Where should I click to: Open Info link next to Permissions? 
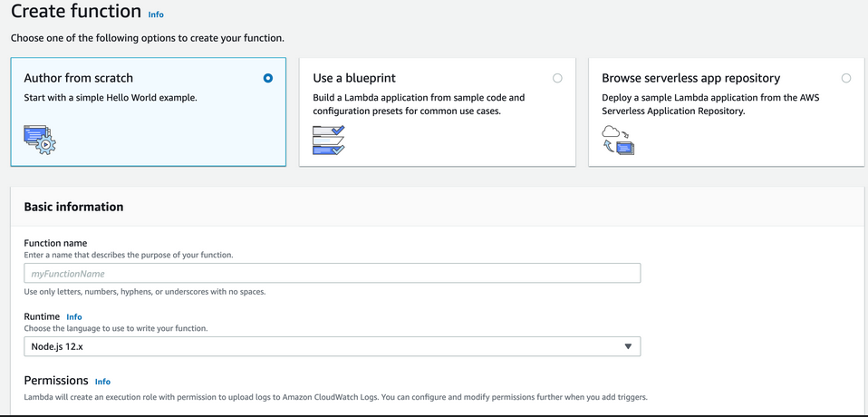coord(102,382)
